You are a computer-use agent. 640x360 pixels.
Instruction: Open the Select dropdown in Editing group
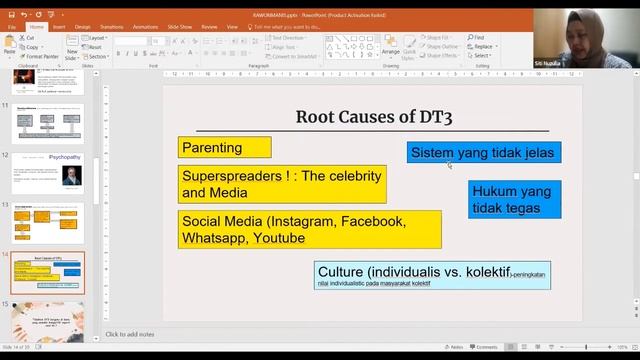tap(480, 56)
